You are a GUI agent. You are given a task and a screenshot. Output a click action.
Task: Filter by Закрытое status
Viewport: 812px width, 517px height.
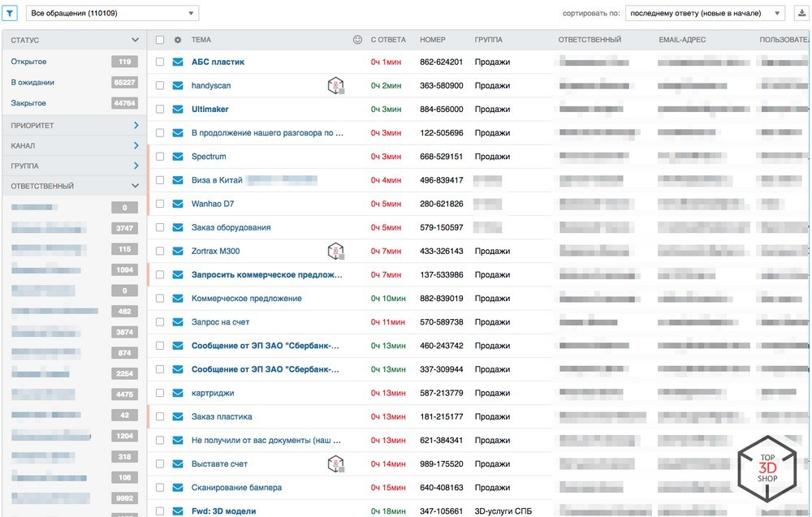pyautogui.click(x=29, y=103)
